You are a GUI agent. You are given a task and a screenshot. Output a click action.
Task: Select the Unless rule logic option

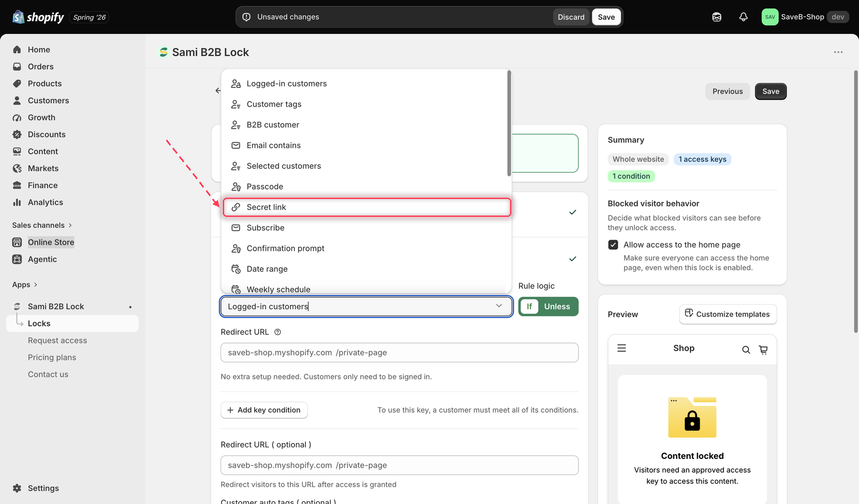pyautogui.click(x=557, y=307)
